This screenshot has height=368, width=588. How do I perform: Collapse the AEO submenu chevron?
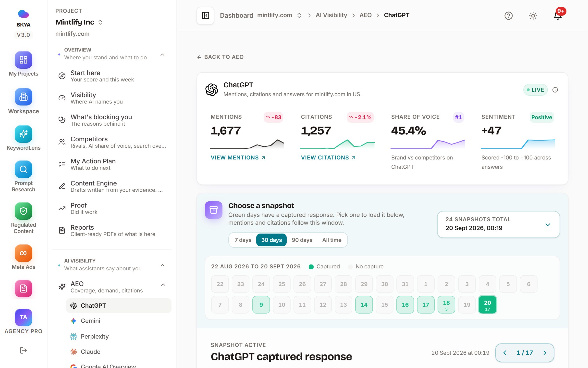163,285
